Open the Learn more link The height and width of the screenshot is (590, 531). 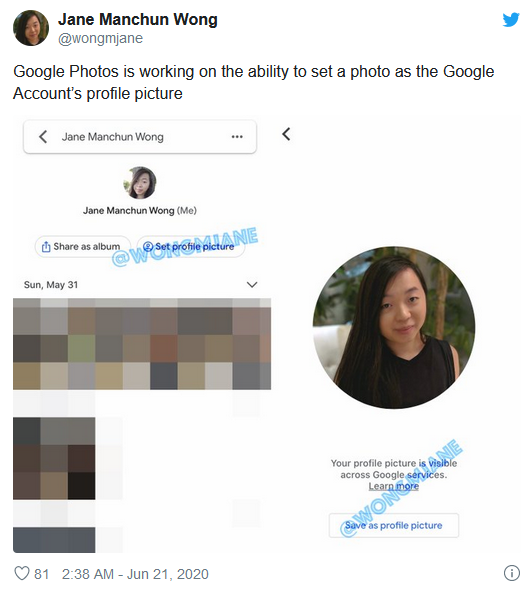[394, 486]
